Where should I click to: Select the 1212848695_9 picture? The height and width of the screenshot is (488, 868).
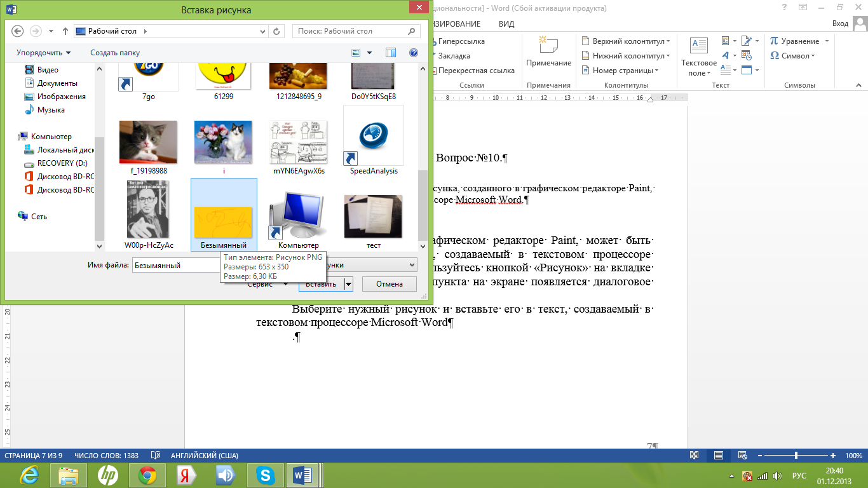297,78
